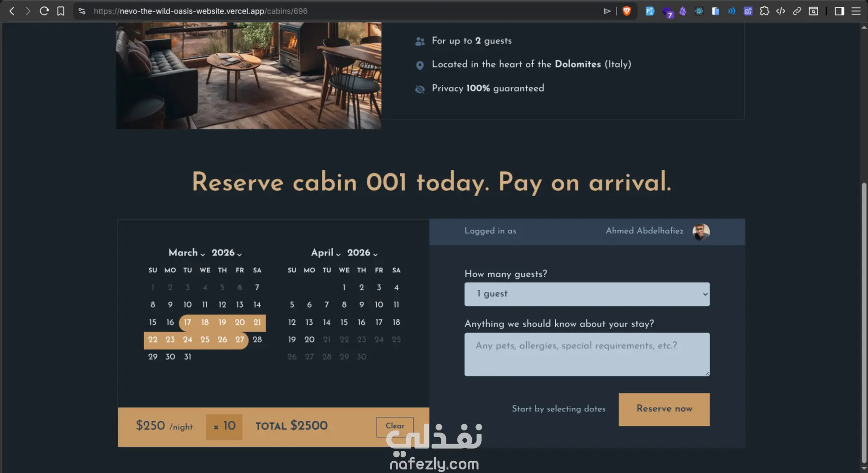The height and width of the screenshot is (473, 868).
Task: Expand the March month dropdown
Action: (187, 252)
